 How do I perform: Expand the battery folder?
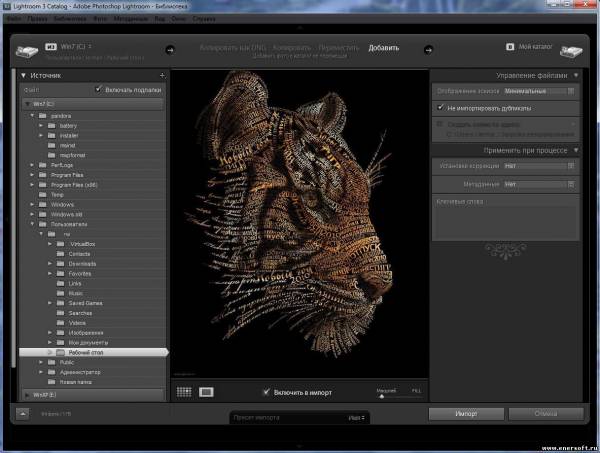pos(41,125)
